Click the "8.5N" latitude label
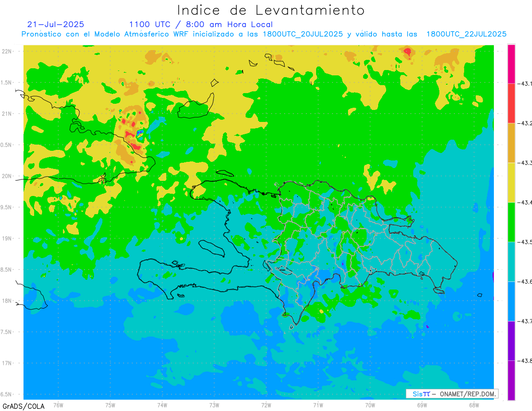Image resolution: width=532 pixels, height=411 pixels. pos(7,270)
